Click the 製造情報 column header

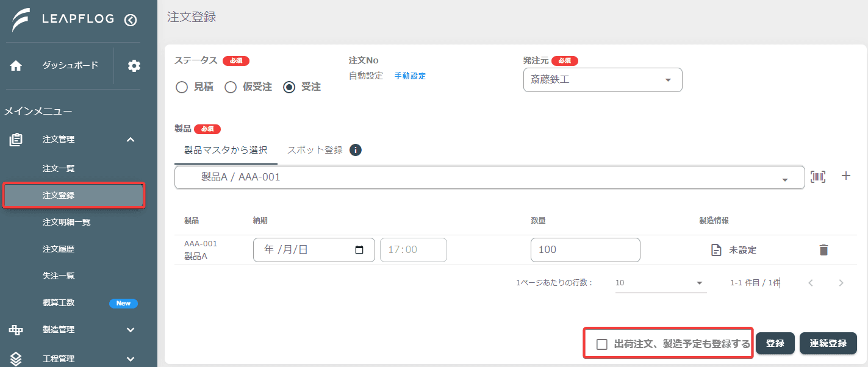714,221
